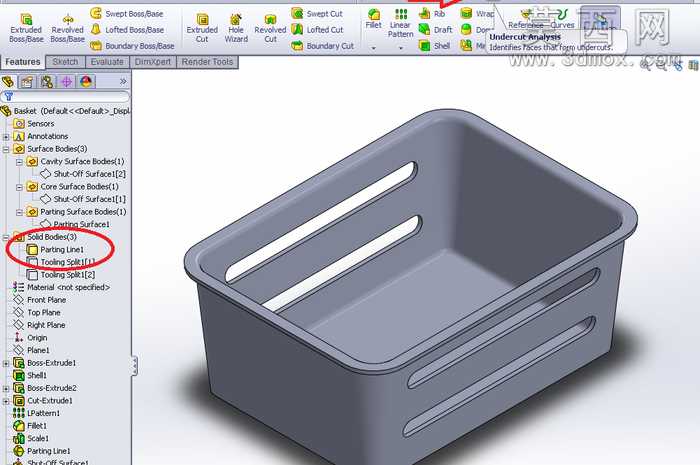
Task: Launch the Linear Pattern tool
Action: pos(400,23)
